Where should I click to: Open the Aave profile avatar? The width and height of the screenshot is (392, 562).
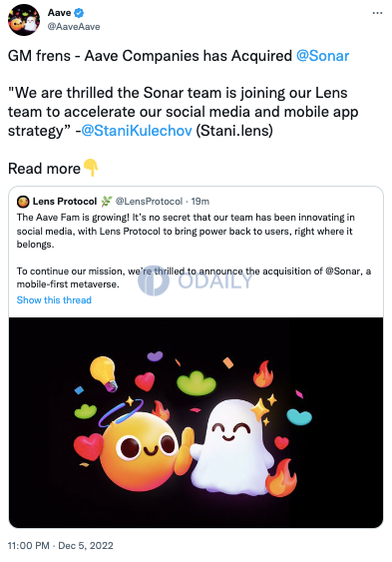tap(24, 20)
